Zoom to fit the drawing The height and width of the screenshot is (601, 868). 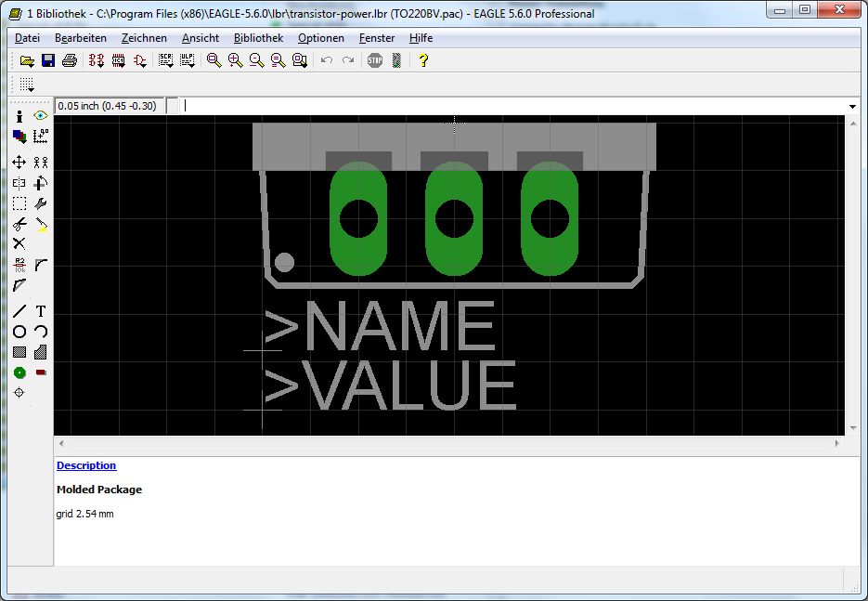[x=214, y=60]
